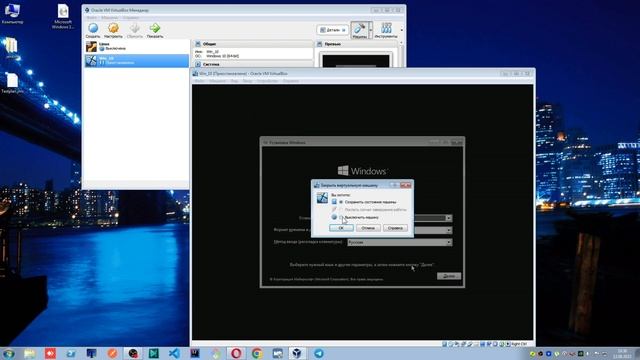Open Telegram from the taskbar

click(319, 353)
